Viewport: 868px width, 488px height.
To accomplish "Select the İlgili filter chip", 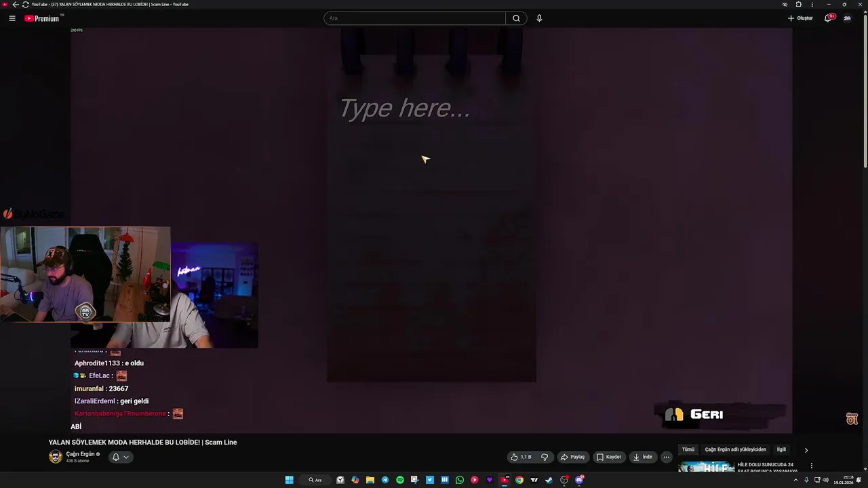I will (x=781, y=449).
